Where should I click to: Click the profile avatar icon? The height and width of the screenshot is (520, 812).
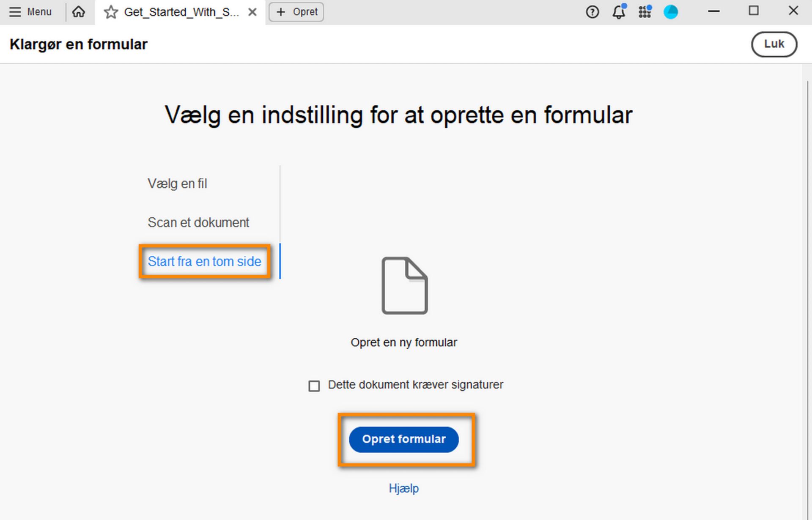[x=671, y=12]
